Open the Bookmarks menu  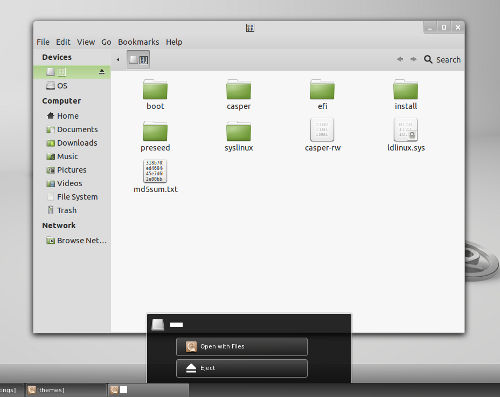tap(138, 42)
